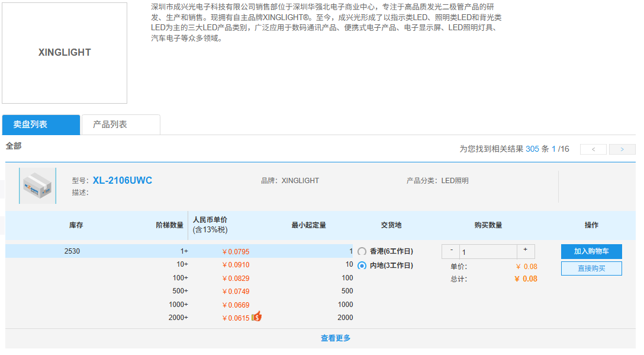Select 内地(3工作日) delivery option

[362, 266]
